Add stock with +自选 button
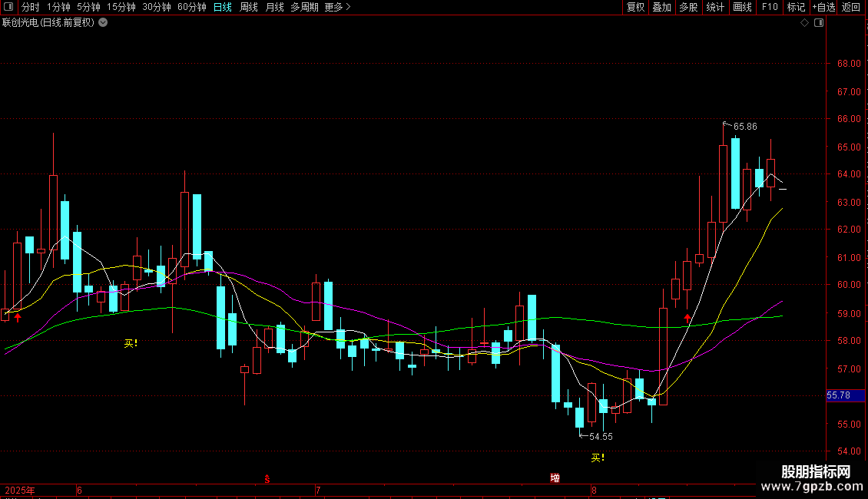 point(823,7)
